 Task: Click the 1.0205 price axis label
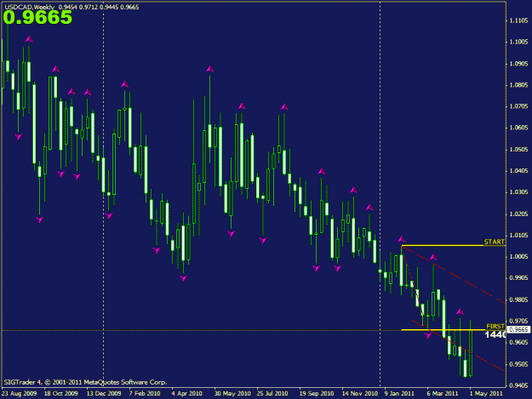tap(518, 214)
